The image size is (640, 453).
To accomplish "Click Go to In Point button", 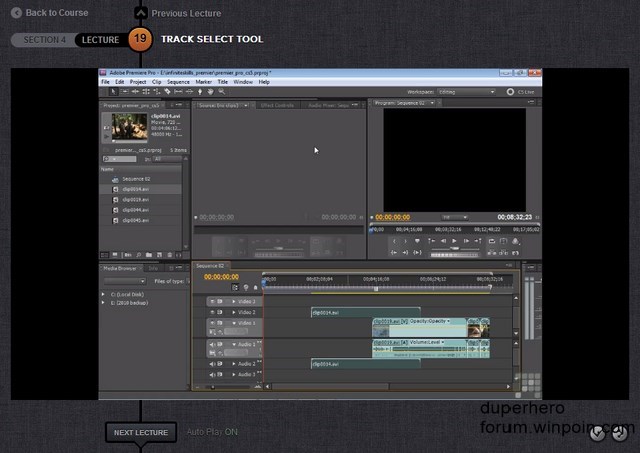I will tap(394, 253).
